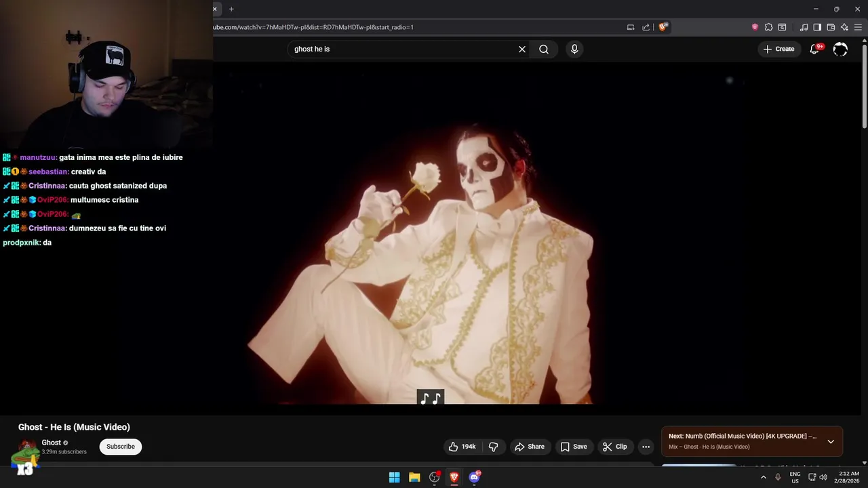This screenshot has width=868, height=488.
Task: Click the YouTube Create button
Action: (x=778, y=49)
